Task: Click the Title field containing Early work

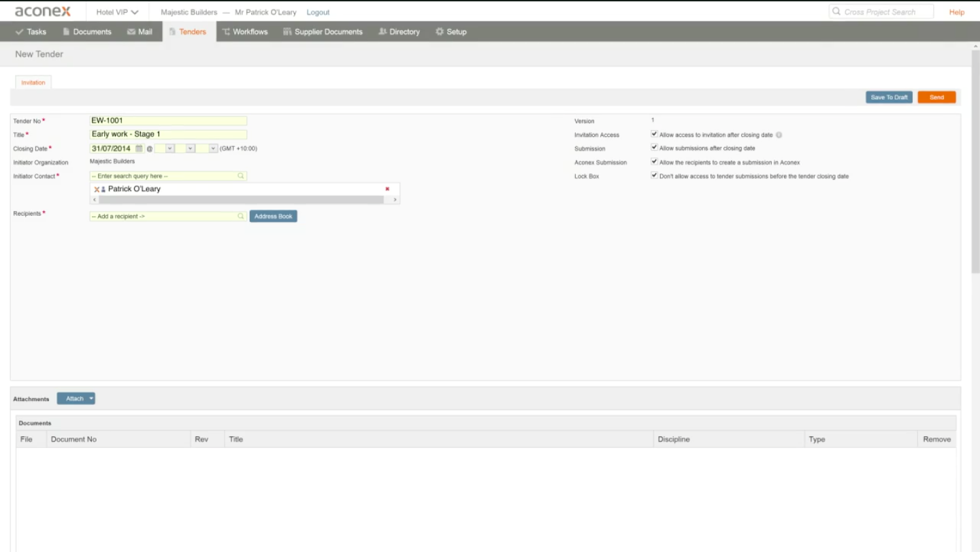Action: pyautogui.click(x=168, y=134)
